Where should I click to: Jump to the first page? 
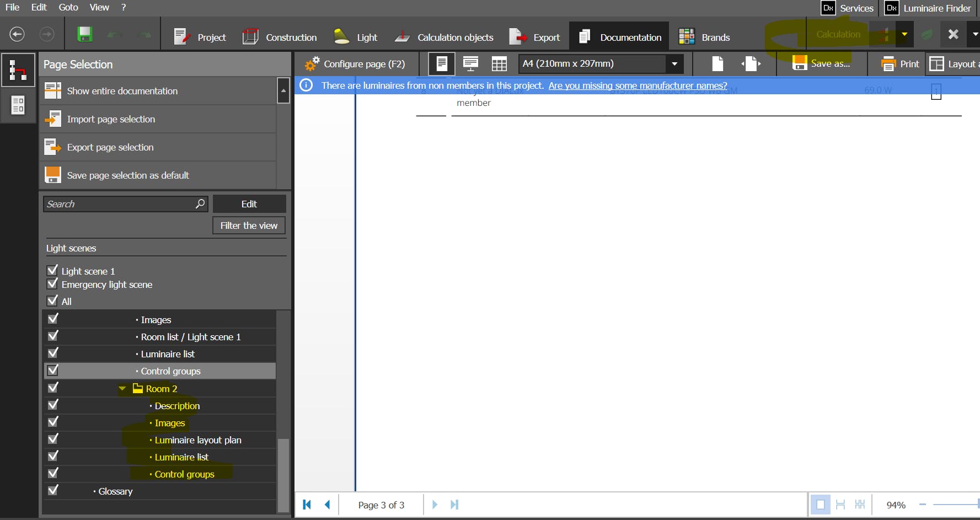307,505
